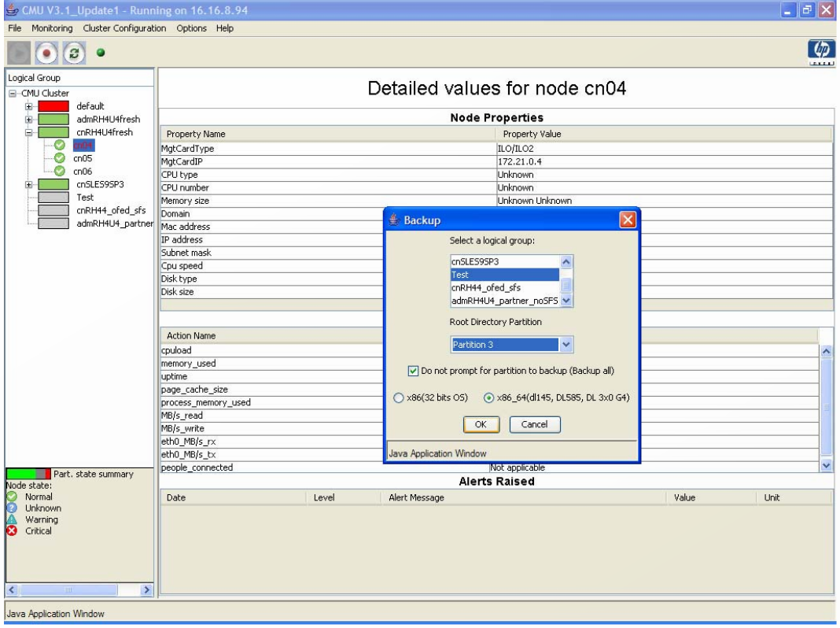
Task: Click the green check icon beside cn05
Action: click(60, 158)
